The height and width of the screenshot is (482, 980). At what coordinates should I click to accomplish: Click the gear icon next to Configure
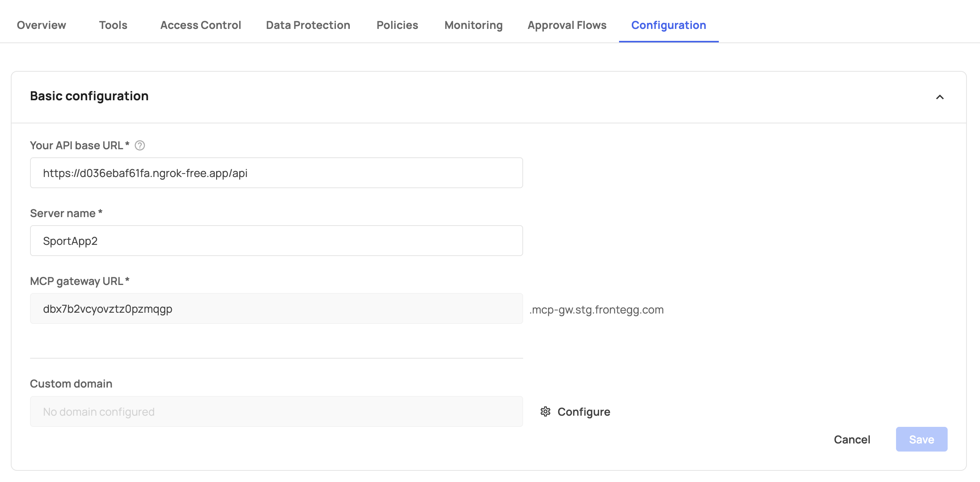tap(545, 411)
